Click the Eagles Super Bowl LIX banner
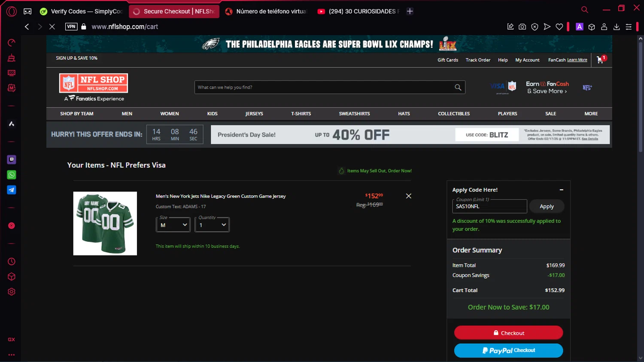644x362 pixels. click(329, 44)
